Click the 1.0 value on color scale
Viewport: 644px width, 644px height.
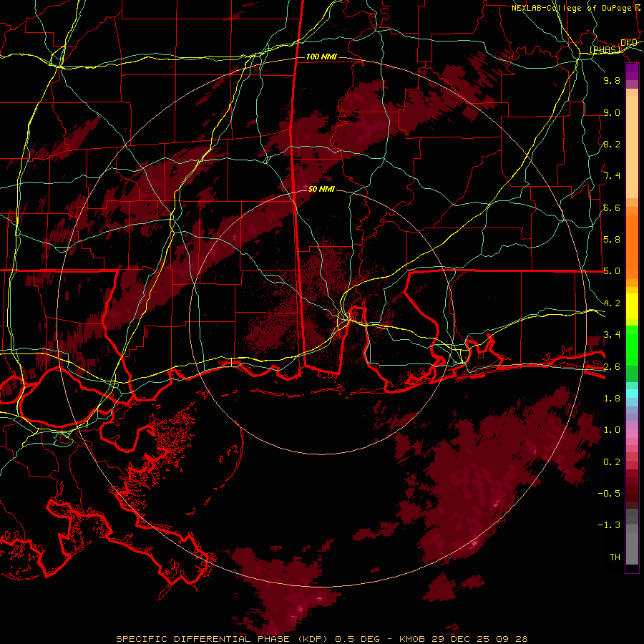coord(612,430)
